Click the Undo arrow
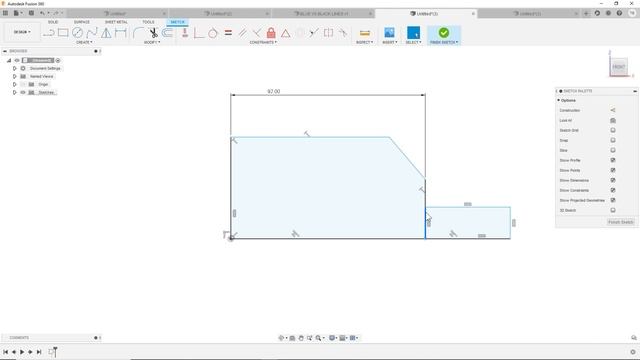 42,13
